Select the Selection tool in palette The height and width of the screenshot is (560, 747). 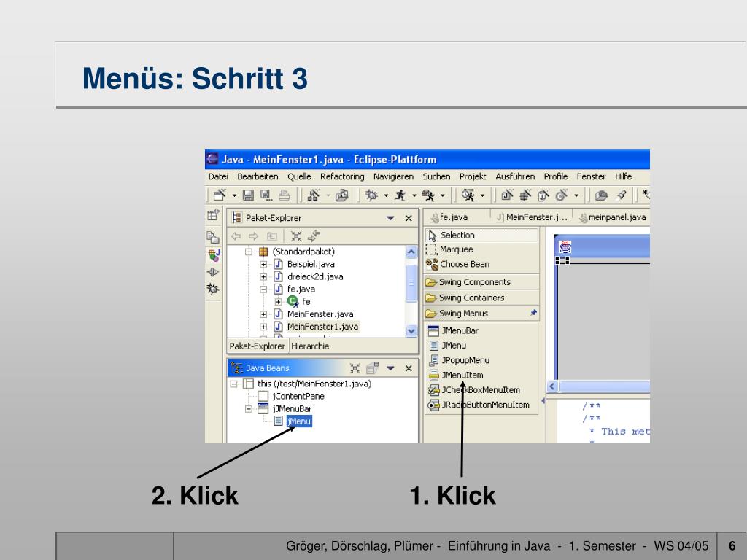(481, 236)
